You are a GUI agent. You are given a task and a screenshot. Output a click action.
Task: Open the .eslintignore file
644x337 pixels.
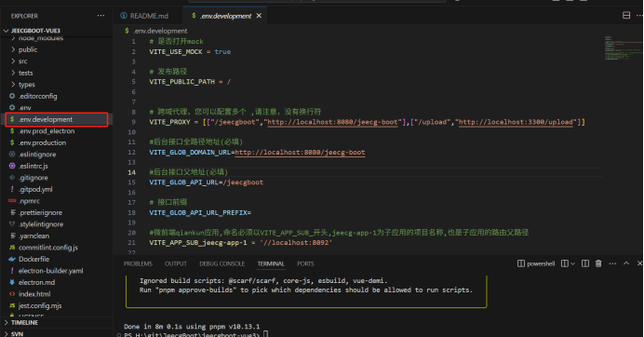tap(37, 155)
